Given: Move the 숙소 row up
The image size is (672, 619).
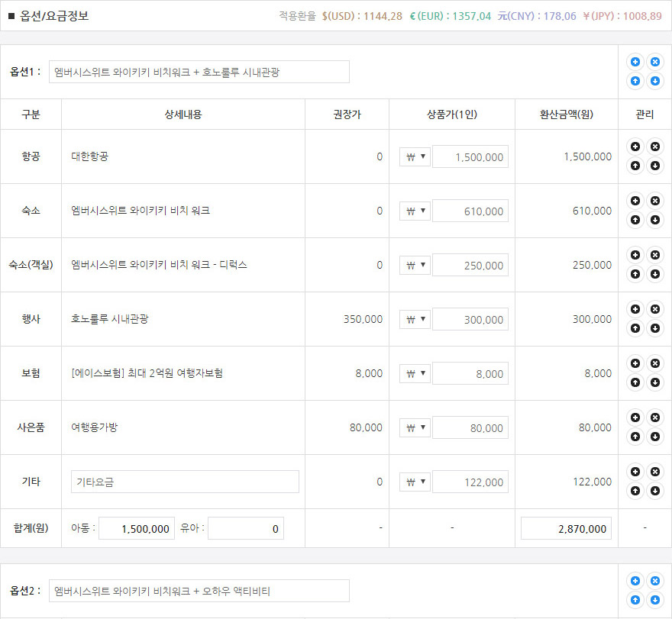Looking at the screenshot, I should [635, 220].
